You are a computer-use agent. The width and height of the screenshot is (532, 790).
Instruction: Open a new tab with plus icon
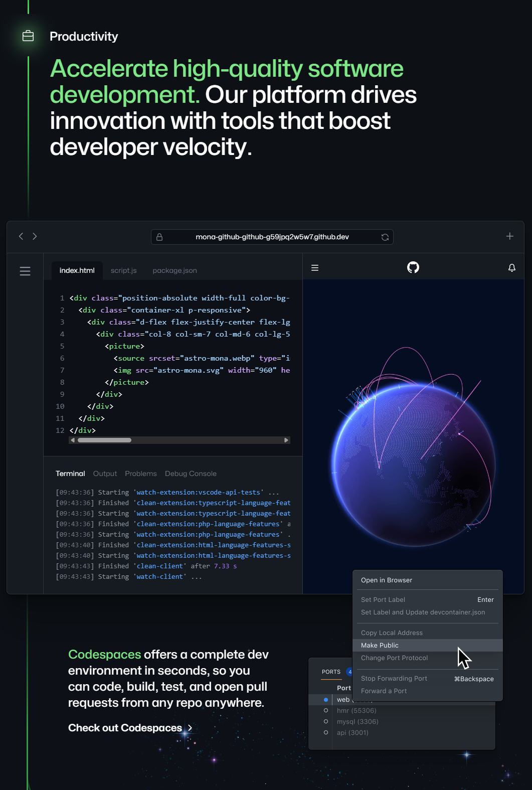tap(509, 236)
